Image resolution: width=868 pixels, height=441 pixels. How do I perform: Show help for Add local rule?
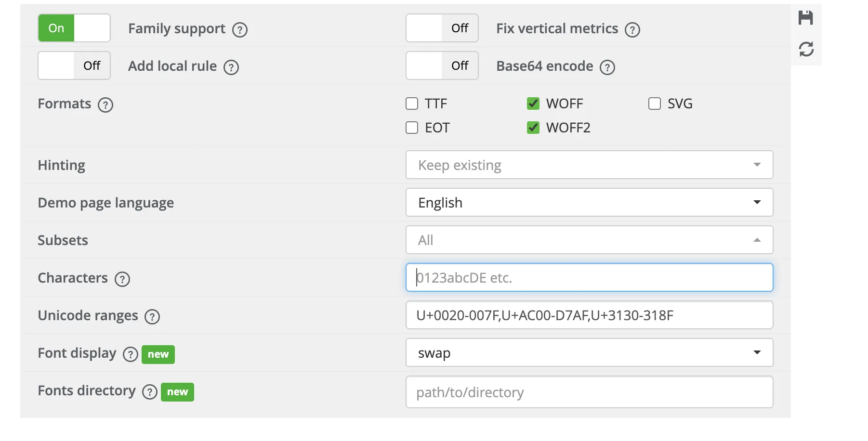tap(231, 67)
